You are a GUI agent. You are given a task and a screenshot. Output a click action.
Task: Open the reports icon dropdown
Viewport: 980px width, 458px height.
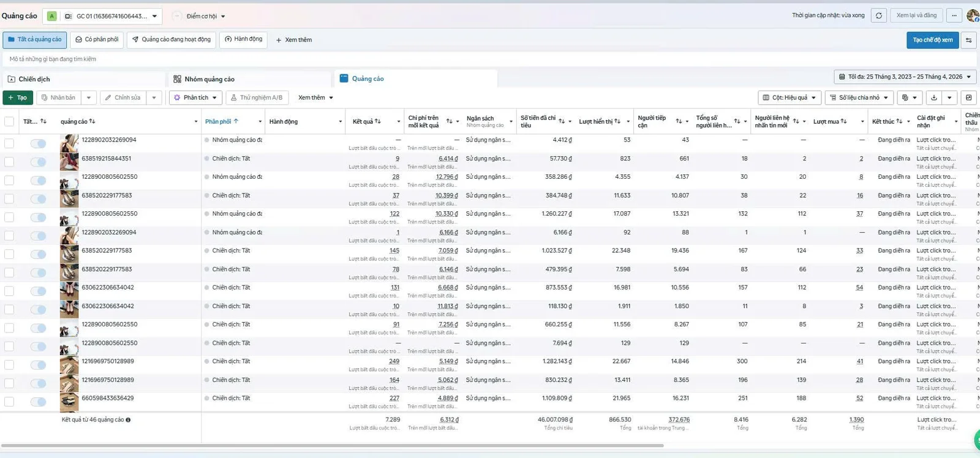(910, 97)
